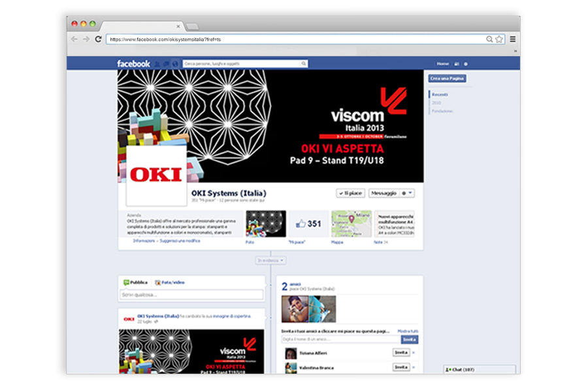Image resolution: width=588 pixels, height=392 pixels.
Task: Open the thumbs-up 351 likes tile
Action: 308,224
